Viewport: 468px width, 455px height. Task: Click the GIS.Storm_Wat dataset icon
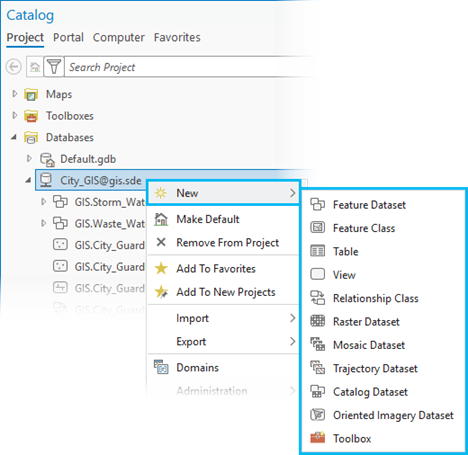click(60, 202)
